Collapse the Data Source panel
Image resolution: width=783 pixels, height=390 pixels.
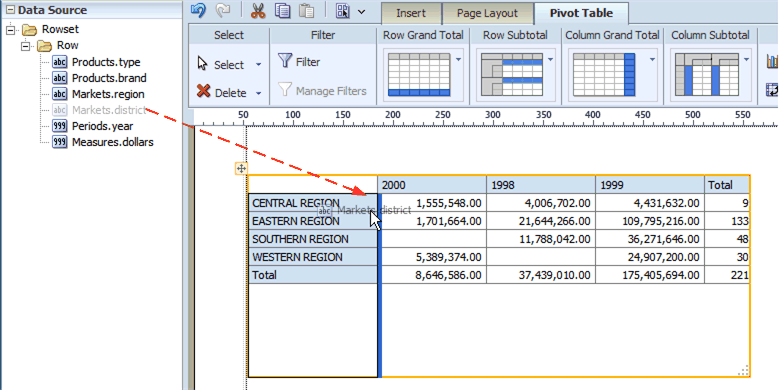tap(10, 10)
